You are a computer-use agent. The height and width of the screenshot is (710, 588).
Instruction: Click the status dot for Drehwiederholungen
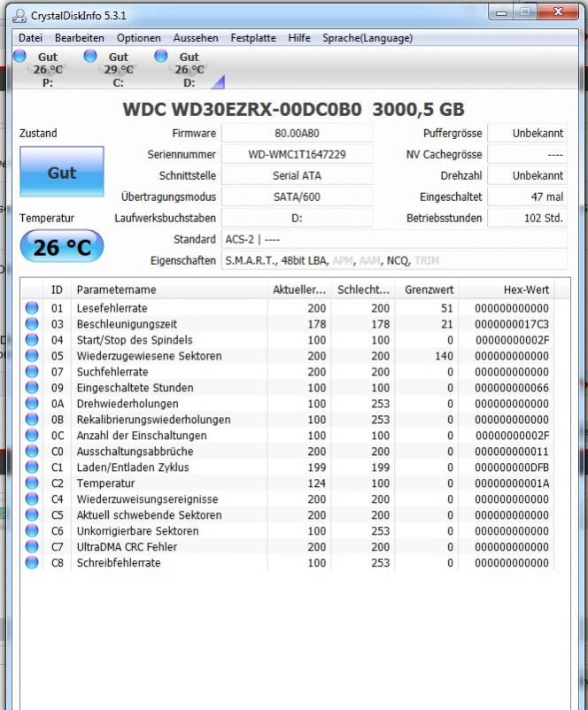(x=32, y=404)
